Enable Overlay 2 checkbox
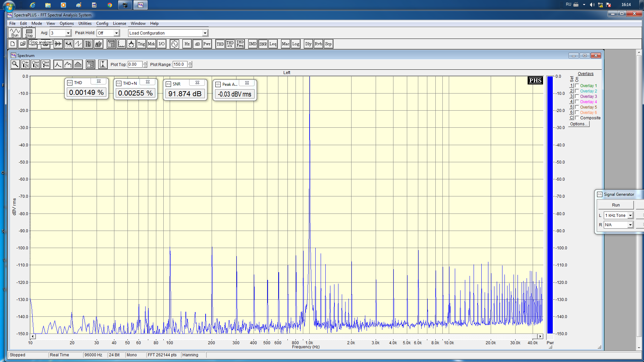 [577, 91]
